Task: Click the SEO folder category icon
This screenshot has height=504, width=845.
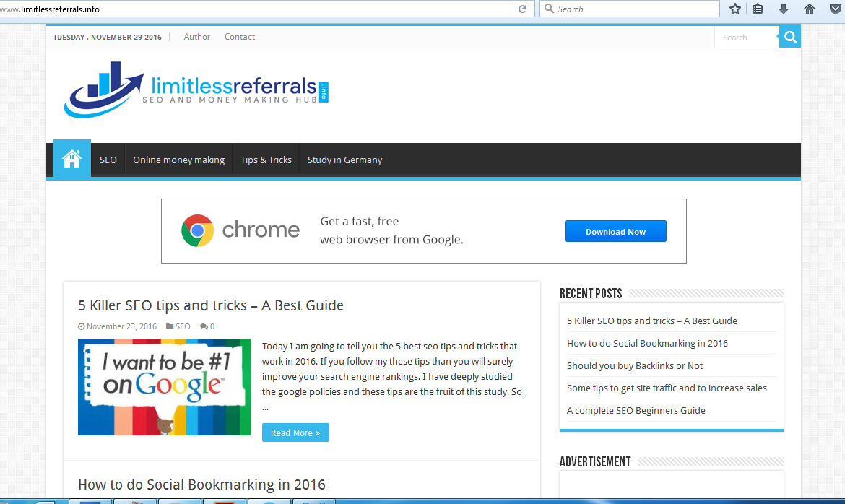Action: click(170, 326)
